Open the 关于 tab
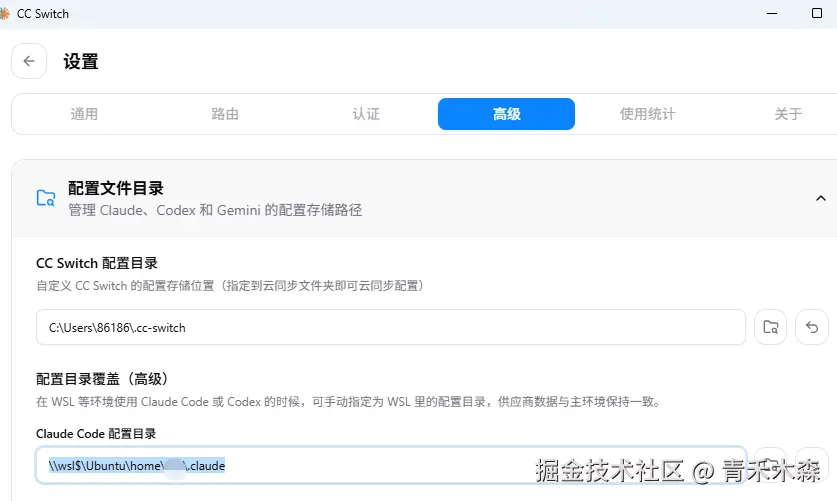Image resolution: width=837 pixels, height=501 pixels. click(788, 114)
